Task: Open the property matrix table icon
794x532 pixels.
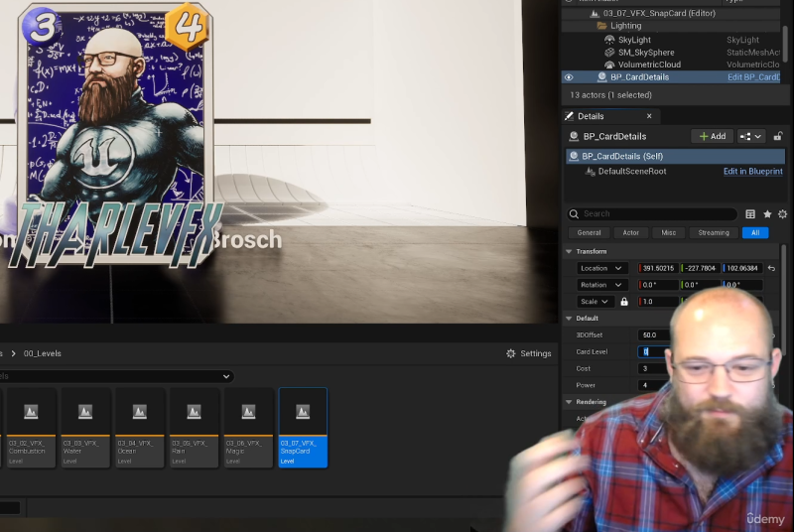Action: coord(750,214)
